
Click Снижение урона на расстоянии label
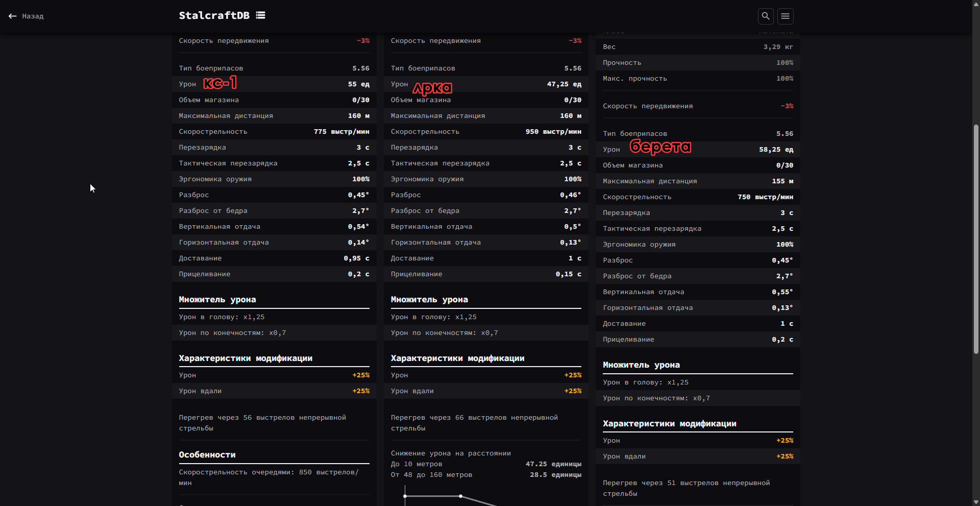[451, 453]
